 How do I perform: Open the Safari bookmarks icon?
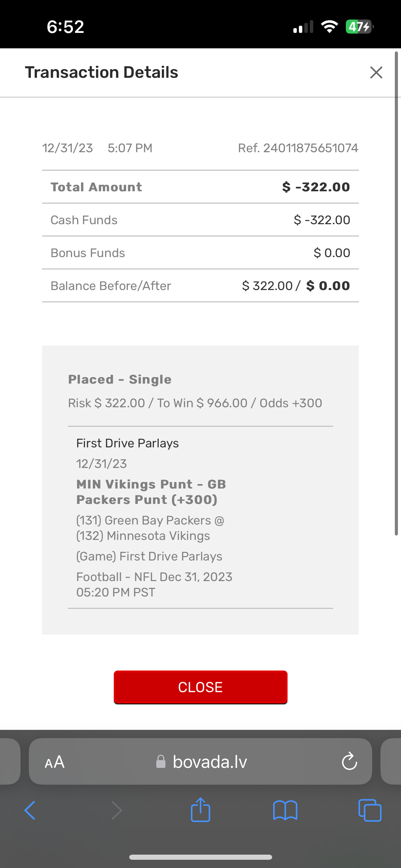pyautogui.click(x=285, y=810)
